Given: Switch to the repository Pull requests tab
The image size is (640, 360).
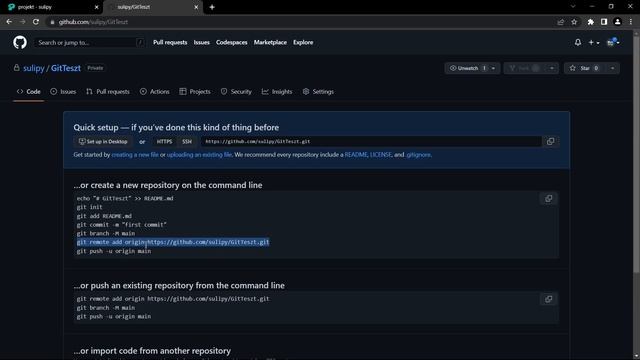Looking at the screenshot, I should coord(108,92).
